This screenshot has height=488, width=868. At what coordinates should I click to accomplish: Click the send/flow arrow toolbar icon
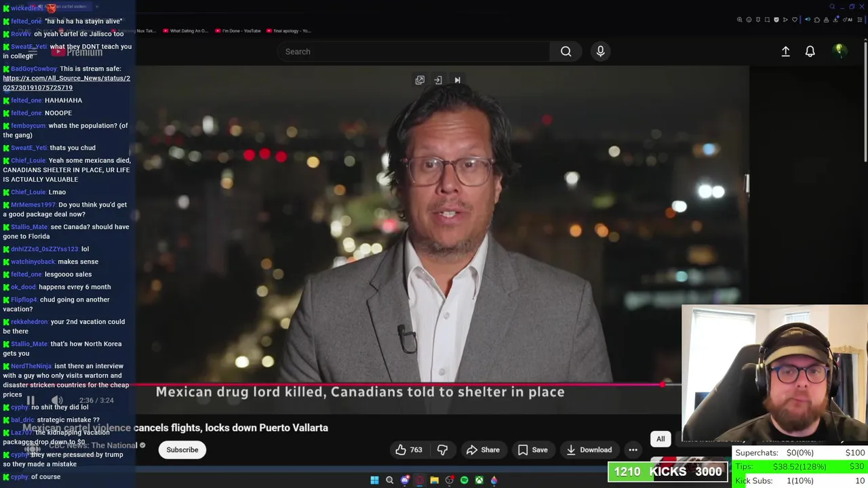pos(785,20)
